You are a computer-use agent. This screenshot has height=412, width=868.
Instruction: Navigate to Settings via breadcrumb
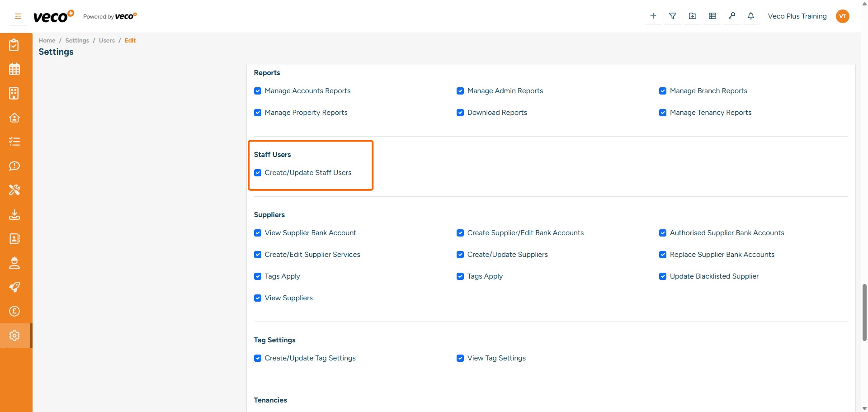tap(77, 40)
